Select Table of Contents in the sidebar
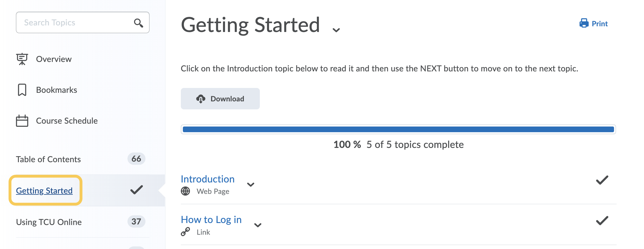 48,159
